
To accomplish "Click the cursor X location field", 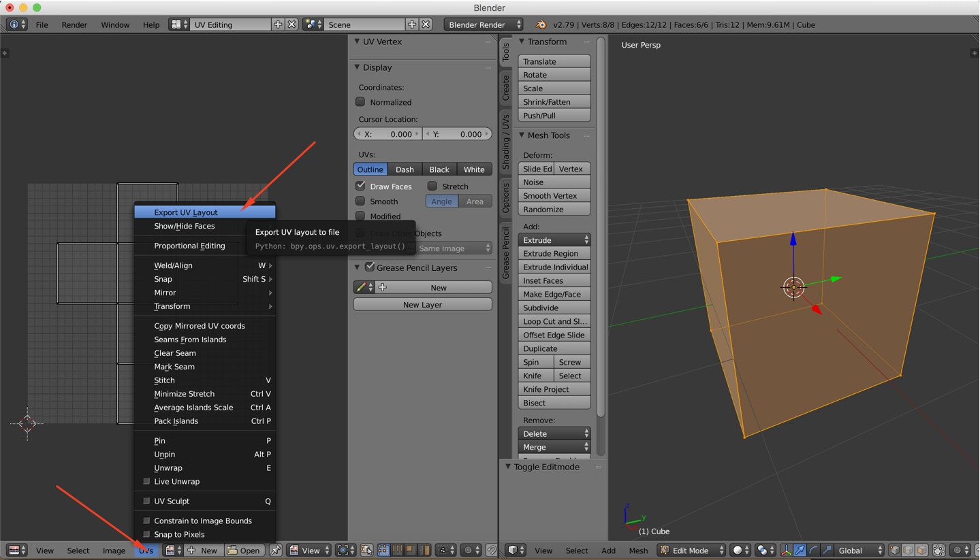I will (388, 134).
